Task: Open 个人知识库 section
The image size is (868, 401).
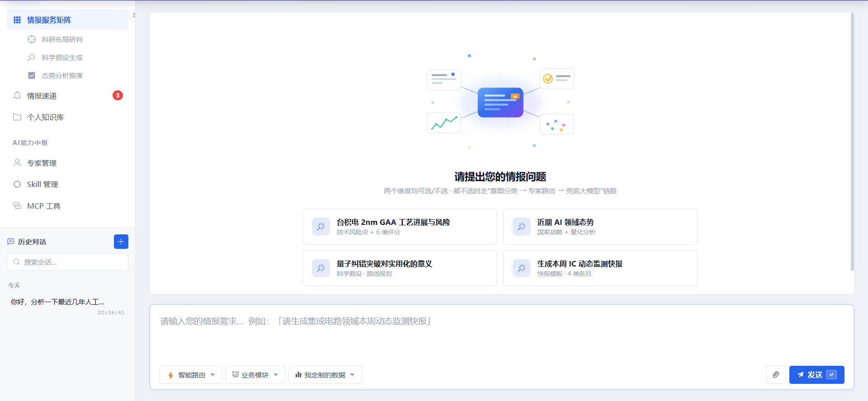Action: tap(67, 117)
